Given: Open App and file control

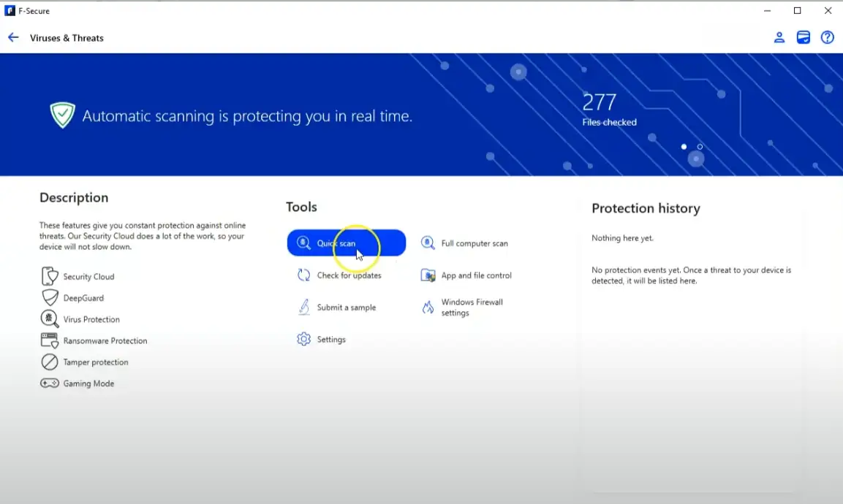Looking at the screenshot, I should [x=475, y=275].
